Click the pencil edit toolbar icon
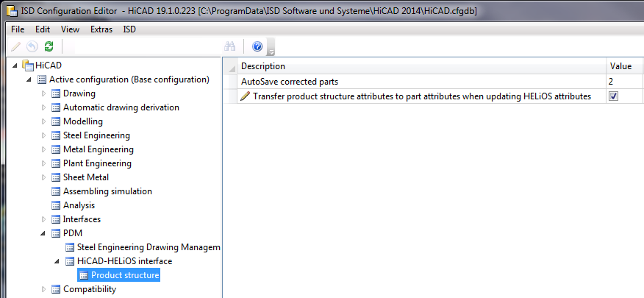Image resolution: width=644 pixels, height=298 pixels. coord(15,46)
